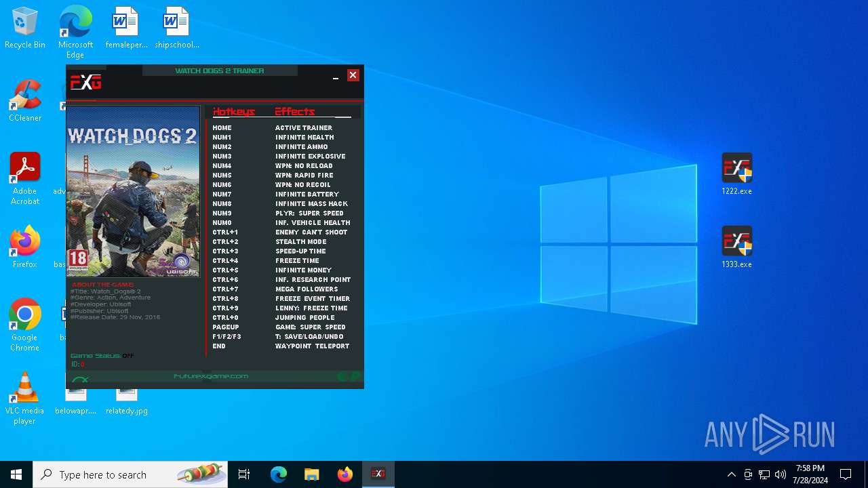This screenshot has width=868, height=488.
Task: Select the relatedy.jpg file icon
Action: 126,401
